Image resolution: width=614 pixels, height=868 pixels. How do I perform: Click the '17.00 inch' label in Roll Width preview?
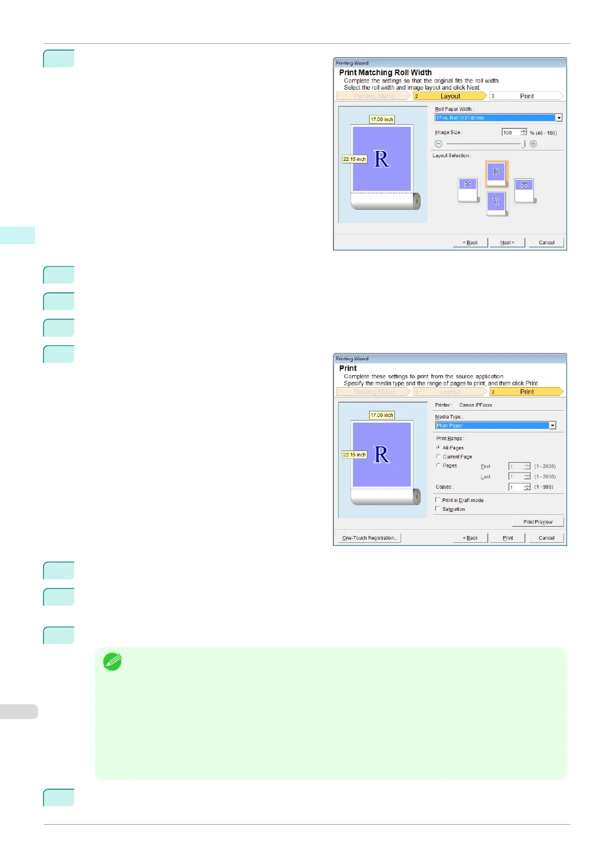point(382,120)
